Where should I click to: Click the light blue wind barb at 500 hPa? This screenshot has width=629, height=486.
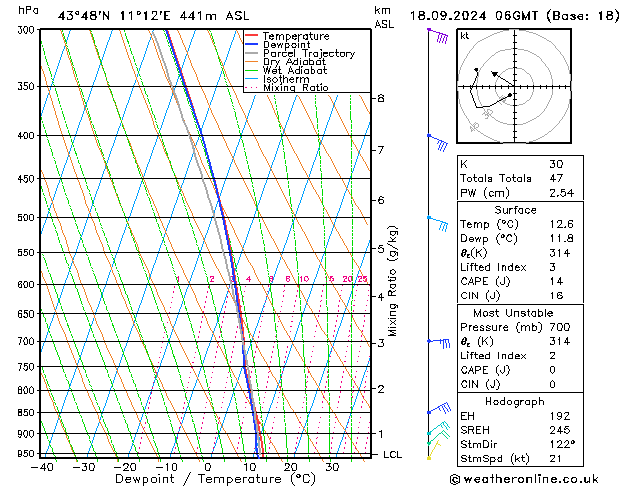[438, 224]
